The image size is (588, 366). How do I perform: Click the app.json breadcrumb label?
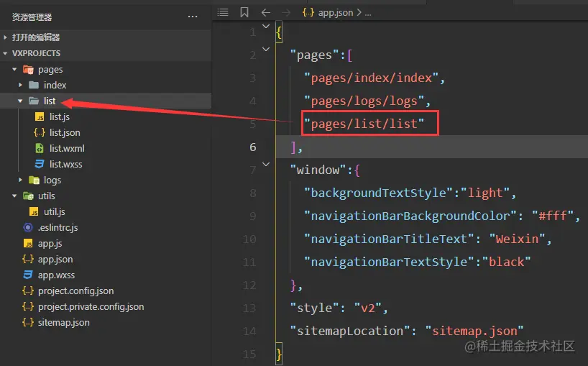coord(336,13)
